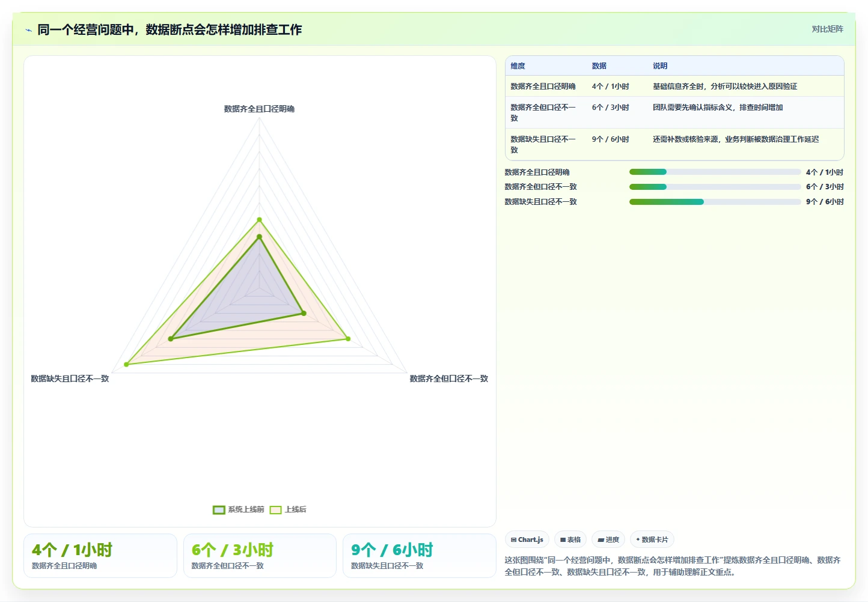Click third table row cell 数据缺失且口径不一致
Image resolution: width=868 pixels, height=602 pixels.
(543, 145)
